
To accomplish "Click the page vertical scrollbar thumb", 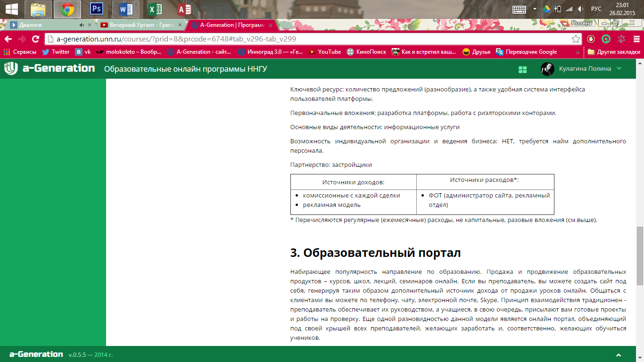I will tap(640, 255).
